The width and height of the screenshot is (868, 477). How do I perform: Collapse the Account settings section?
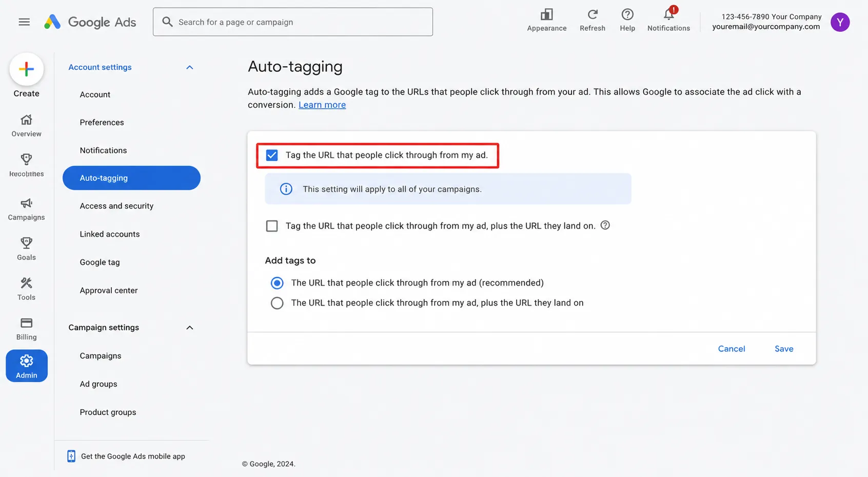[190, 67]
